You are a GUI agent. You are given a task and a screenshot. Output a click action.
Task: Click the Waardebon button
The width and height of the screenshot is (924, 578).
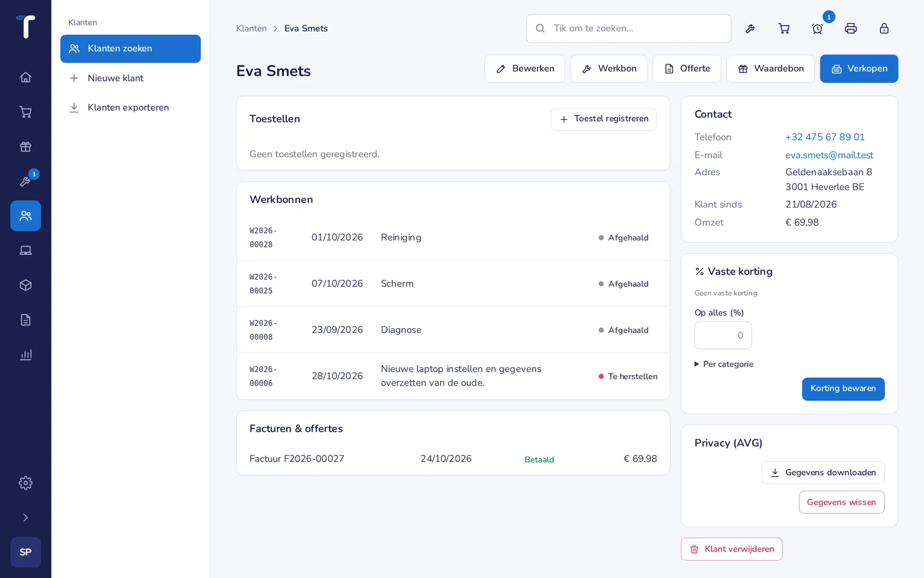coord(770,69)
